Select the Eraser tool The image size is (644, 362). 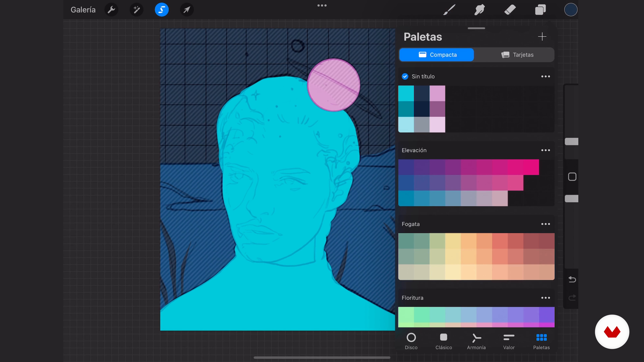(510, 10)
